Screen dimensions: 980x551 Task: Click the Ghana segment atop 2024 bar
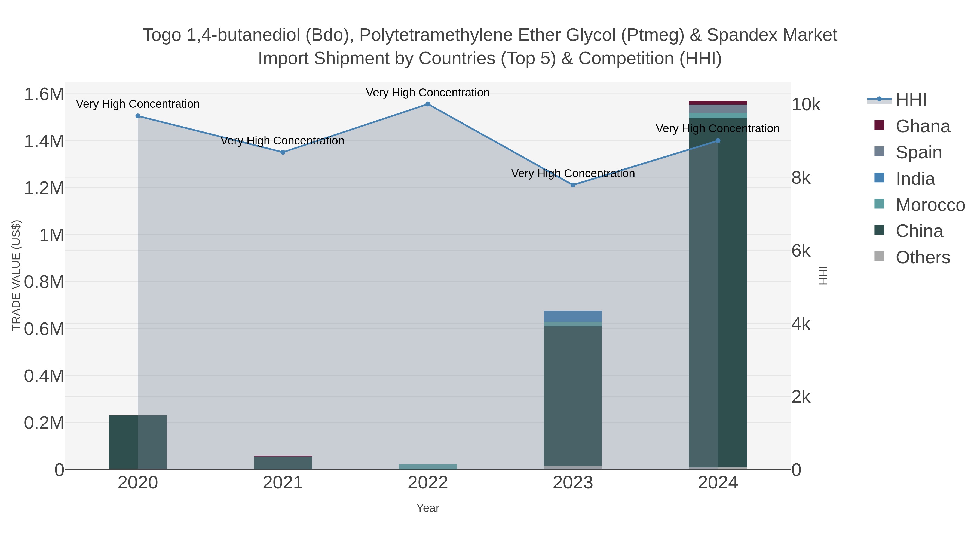(718, 103)
